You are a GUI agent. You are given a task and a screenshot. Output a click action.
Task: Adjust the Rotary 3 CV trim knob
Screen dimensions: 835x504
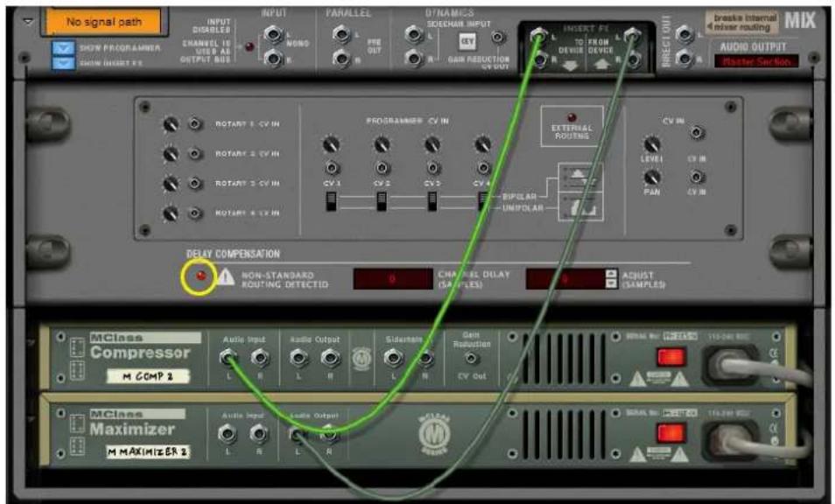tap(171, 184)
